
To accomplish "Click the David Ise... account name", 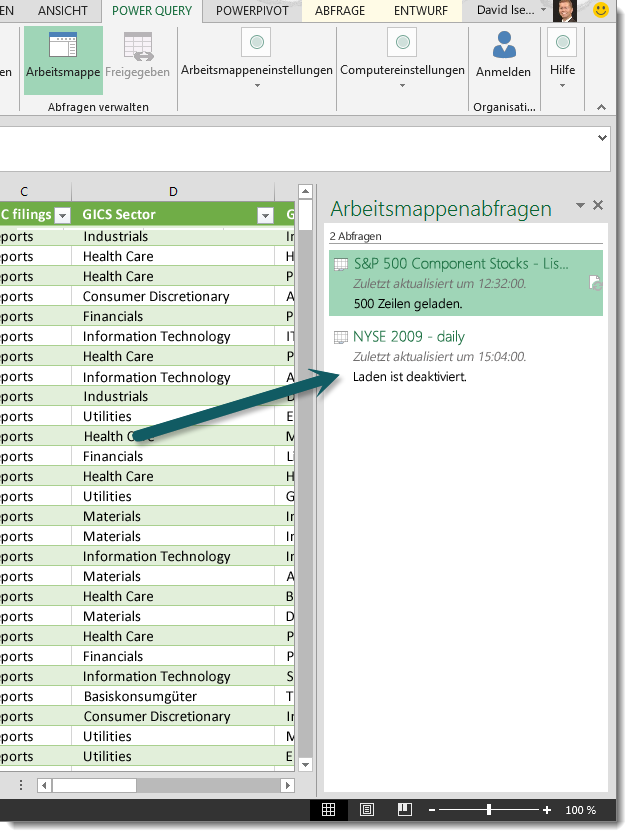I will click(505, 10).
